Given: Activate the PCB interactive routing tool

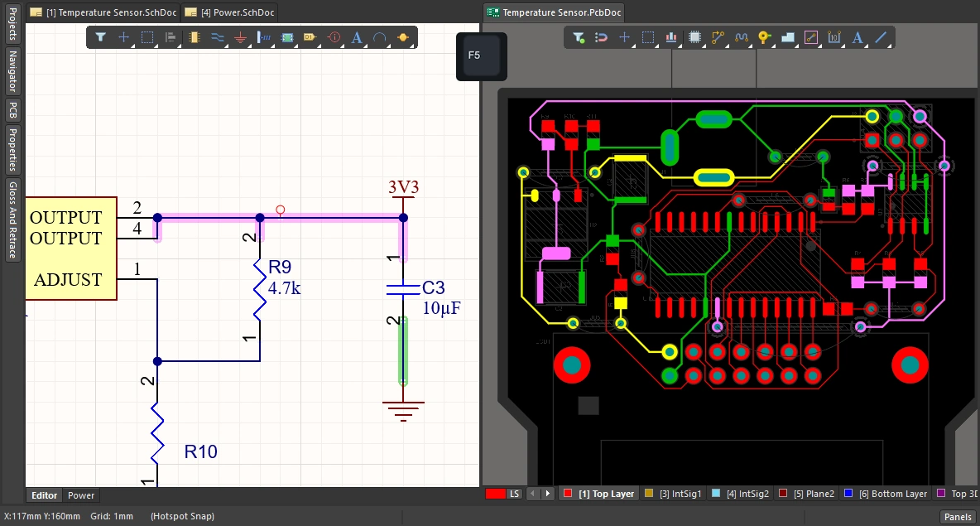Looking at the screenshot, I should [x=718, y=37].
